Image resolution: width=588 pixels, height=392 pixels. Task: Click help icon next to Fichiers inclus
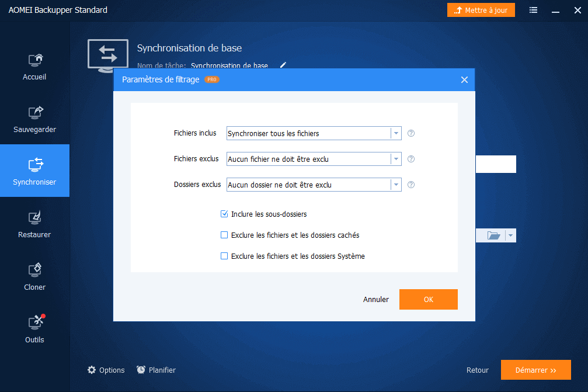point(411,133)
